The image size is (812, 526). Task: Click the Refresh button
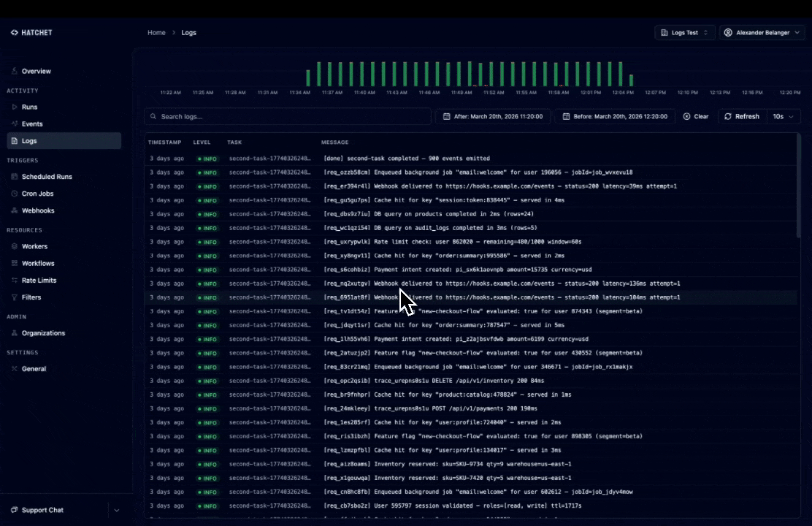741,117
